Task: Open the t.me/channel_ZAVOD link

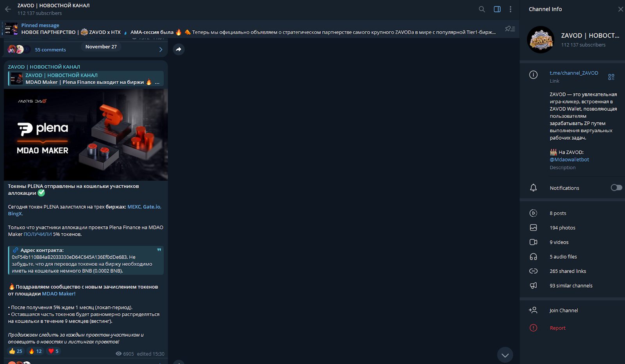Action: [573, 73]
